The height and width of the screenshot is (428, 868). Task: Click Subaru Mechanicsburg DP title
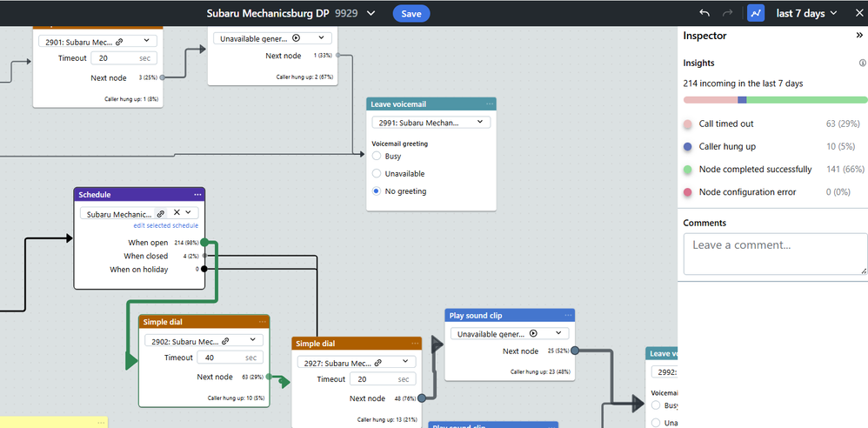pyautogui.click(x=268, y=13)
